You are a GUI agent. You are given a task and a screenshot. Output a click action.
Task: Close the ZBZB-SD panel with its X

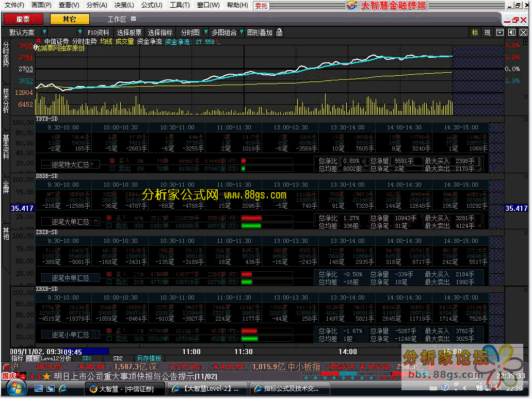point(526,232)
